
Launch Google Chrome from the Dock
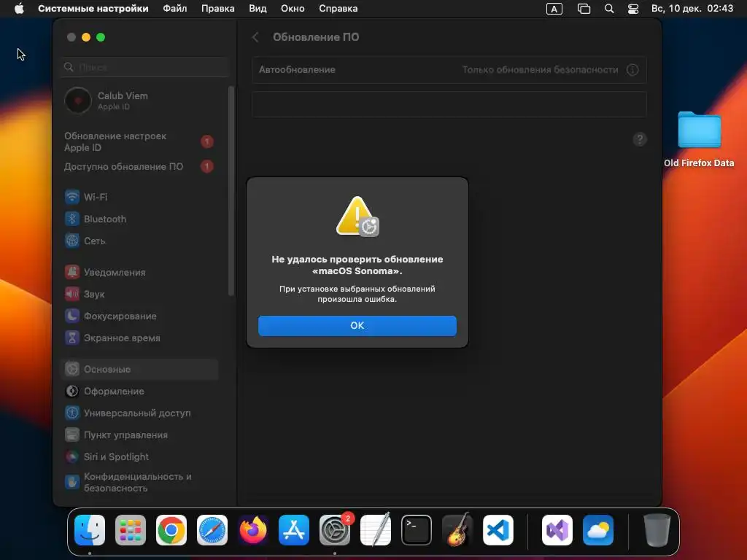click(x=171, y=530)
